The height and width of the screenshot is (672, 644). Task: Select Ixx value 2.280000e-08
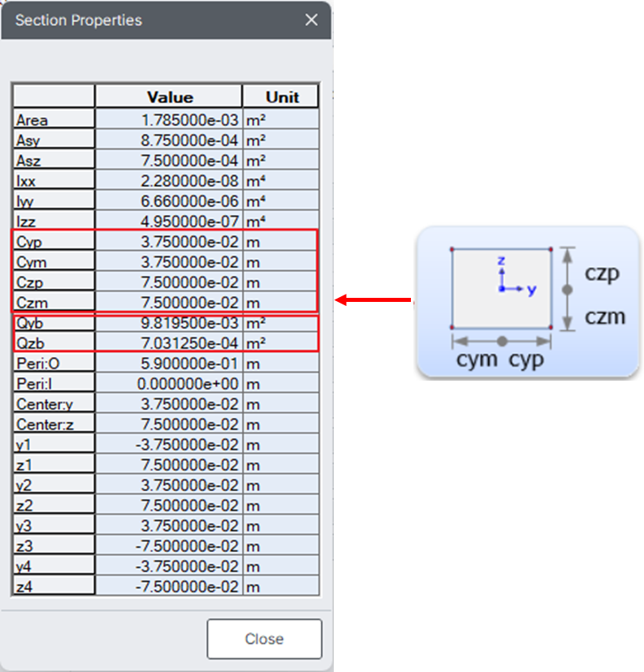tap(169, 180)
